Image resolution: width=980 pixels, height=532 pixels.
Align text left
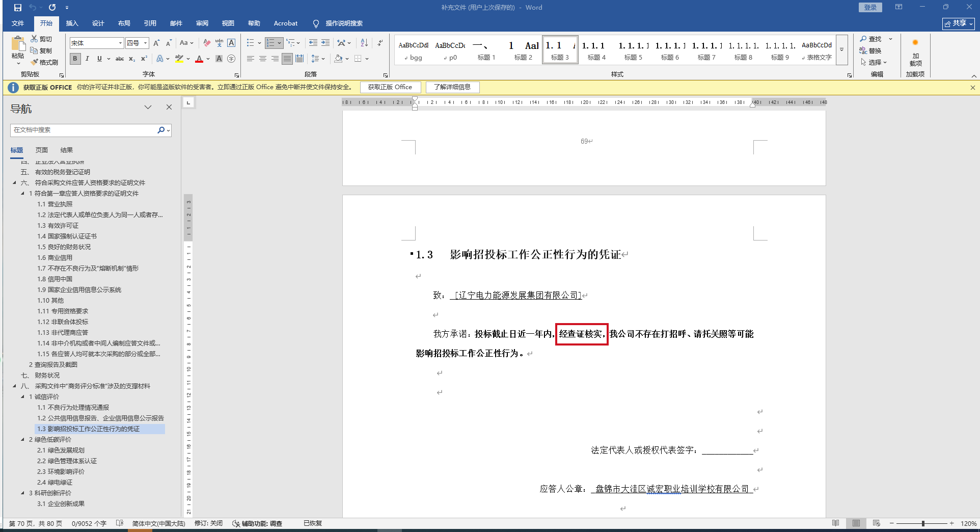[x=251, y=59]
